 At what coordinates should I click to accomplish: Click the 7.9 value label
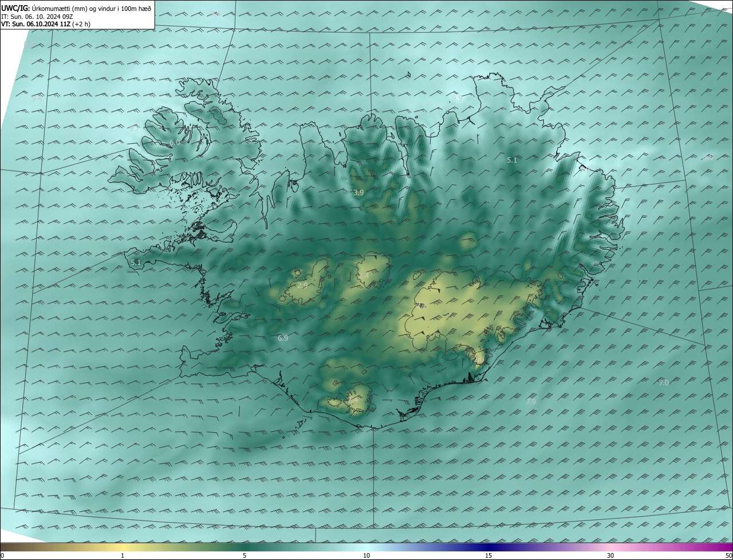click(x=531, y=402)
